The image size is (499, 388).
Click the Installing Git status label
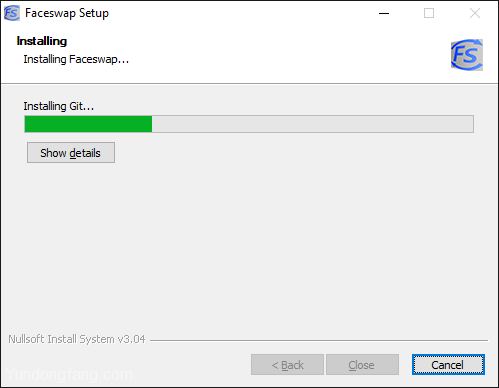(59, 106)
